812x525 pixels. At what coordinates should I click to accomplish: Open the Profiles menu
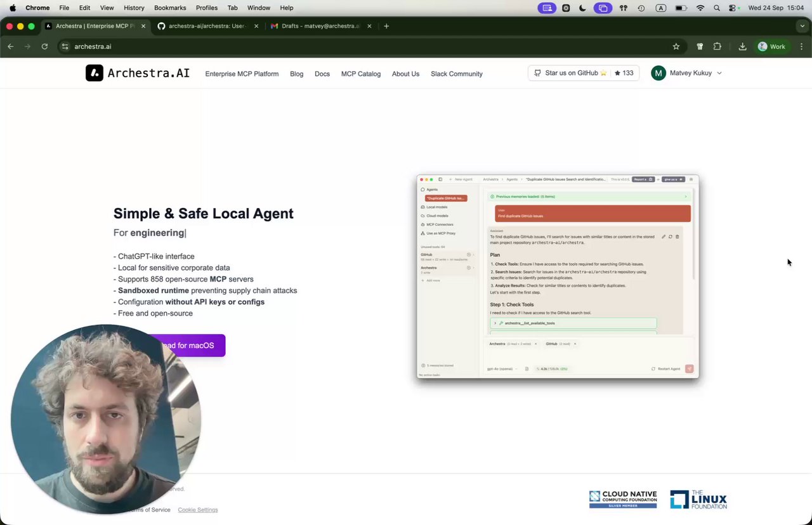click(207, 8)
